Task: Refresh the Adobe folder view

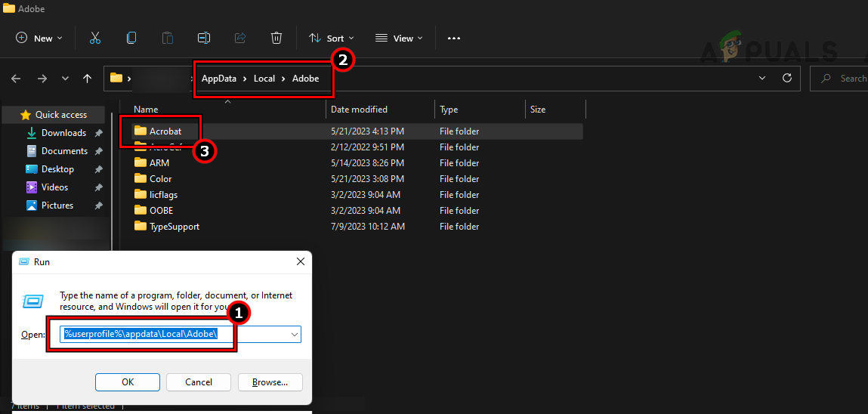Action: pos(786,79)
